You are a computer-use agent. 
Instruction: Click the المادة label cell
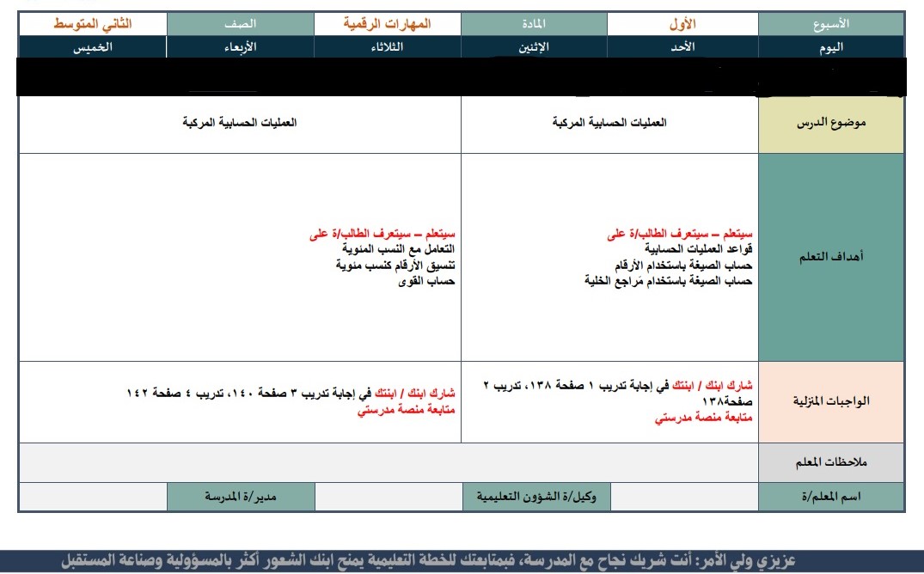pos(533,25)
